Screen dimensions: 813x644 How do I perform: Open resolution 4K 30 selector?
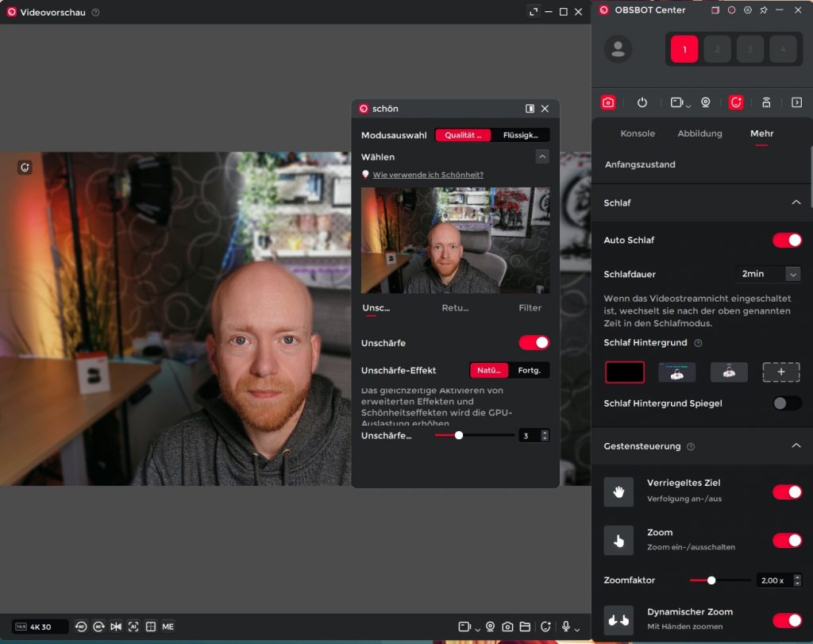(40, 627)
